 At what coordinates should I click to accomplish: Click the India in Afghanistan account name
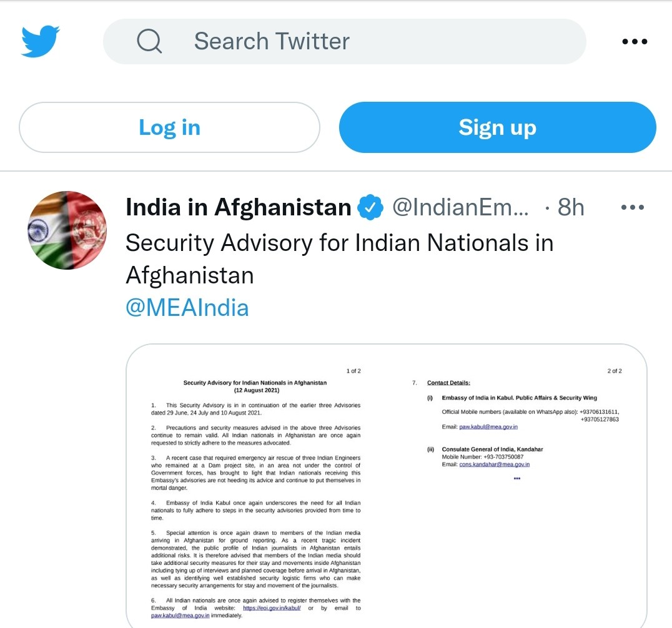click(x=239, y=207)
